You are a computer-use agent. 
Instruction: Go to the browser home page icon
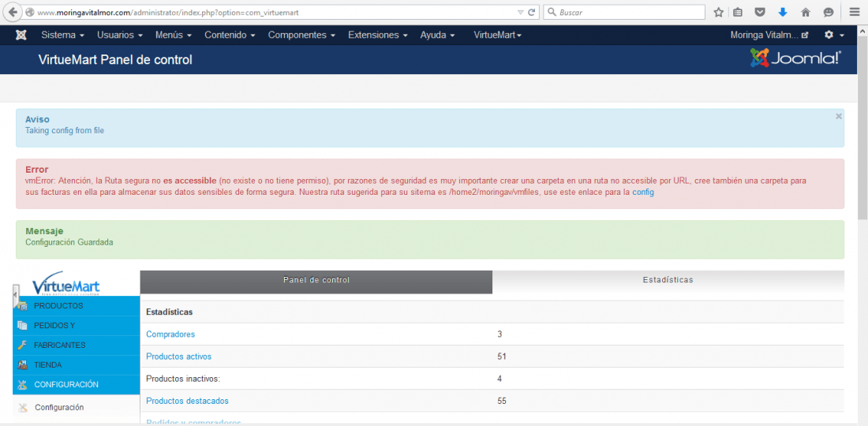pos(806,12)
